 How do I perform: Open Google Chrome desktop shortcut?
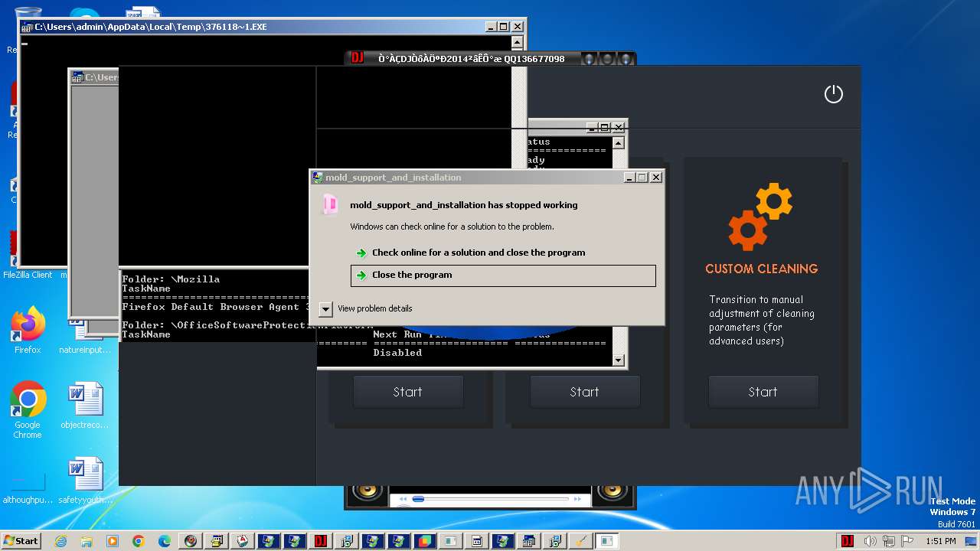(28, 409)
